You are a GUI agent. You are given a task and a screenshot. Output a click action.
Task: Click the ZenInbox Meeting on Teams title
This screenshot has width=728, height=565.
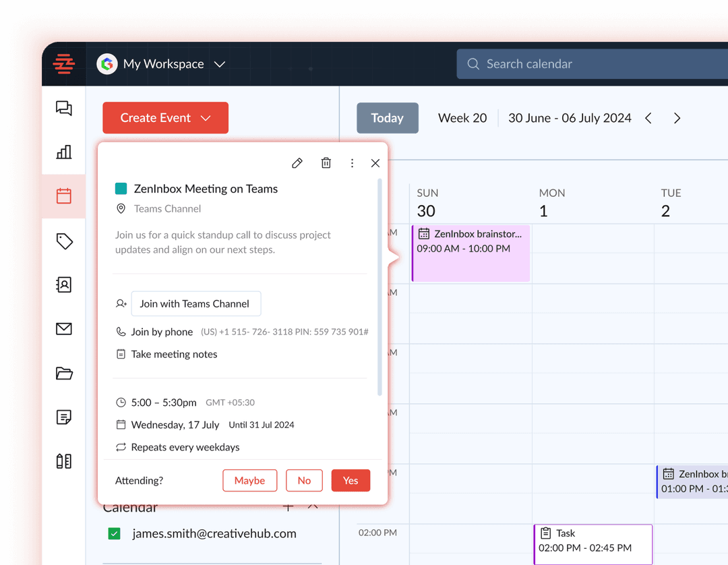206,189
